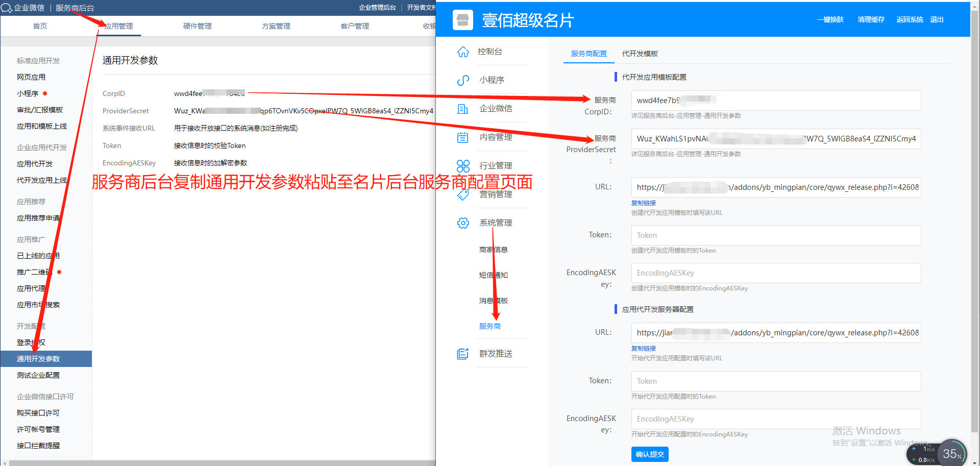
Task: Open 客户管理 tab in 服务商后台
Action: (355, 26)
